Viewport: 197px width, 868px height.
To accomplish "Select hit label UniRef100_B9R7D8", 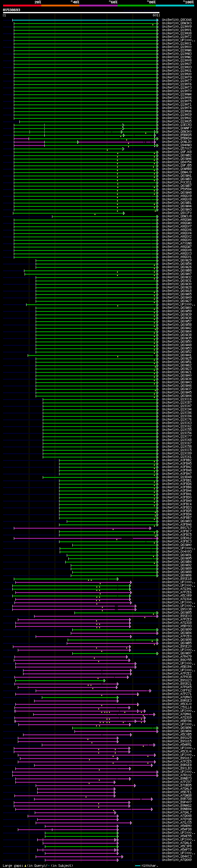I will coord(177,799).
